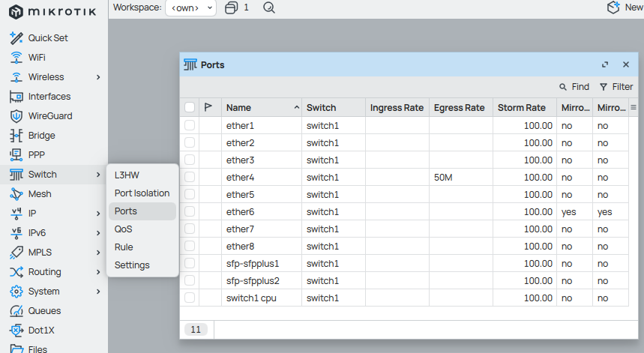
Task: Check the select-all header checkbox
Action: click(190, 108)
